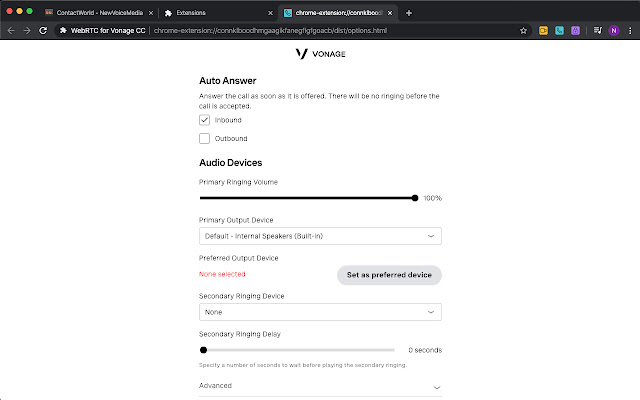Expand the Advanced section
The image size is (640, 400).
[320, 386]
